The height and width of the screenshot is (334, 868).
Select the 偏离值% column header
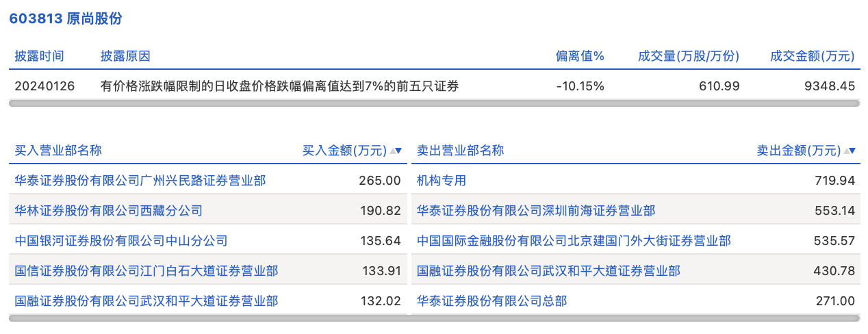pos(579,56)
